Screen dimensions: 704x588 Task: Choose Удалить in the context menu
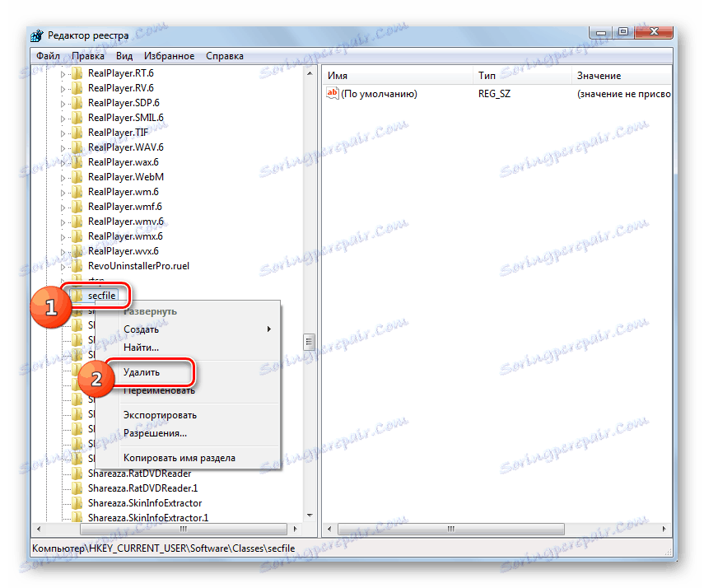(x=188, y=372)
